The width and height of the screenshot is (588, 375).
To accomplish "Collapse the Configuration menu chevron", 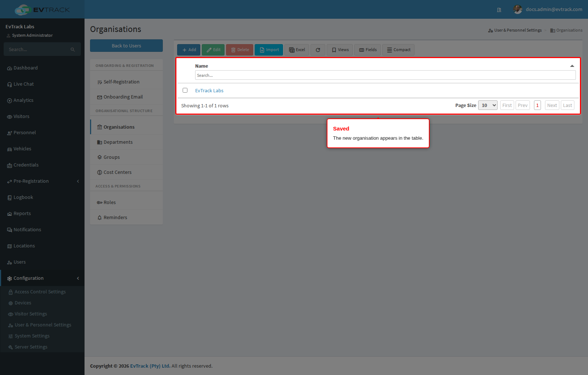I will click(x=78, y=278).
